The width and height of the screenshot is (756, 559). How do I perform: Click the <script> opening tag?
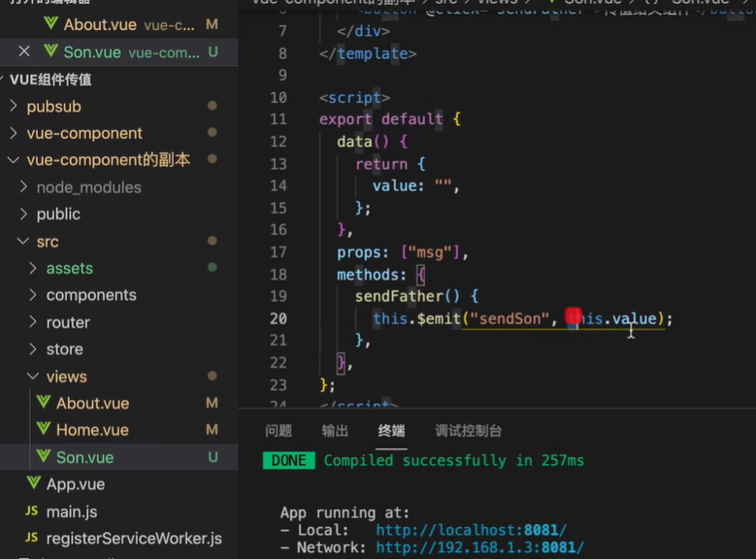click(354, 97)
